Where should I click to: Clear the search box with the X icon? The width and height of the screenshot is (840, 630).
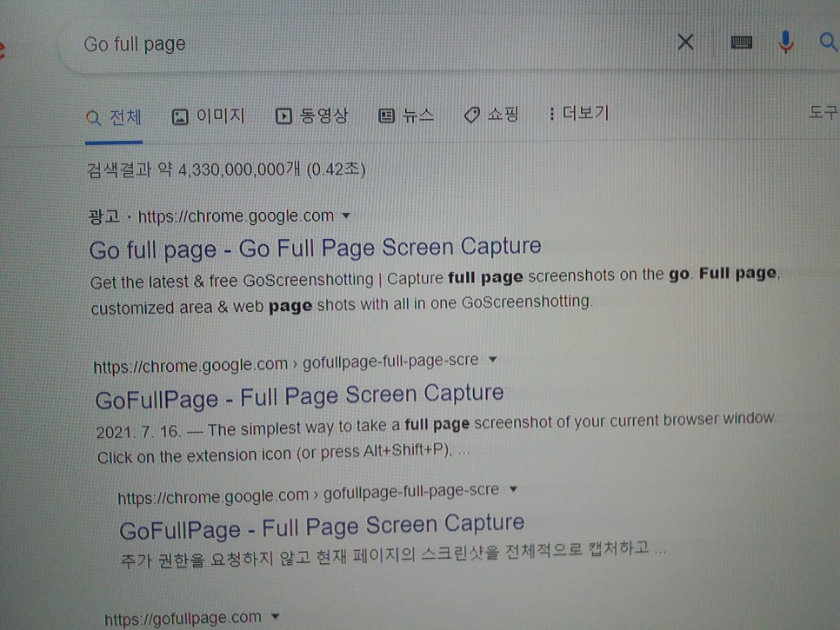point(686,42)
